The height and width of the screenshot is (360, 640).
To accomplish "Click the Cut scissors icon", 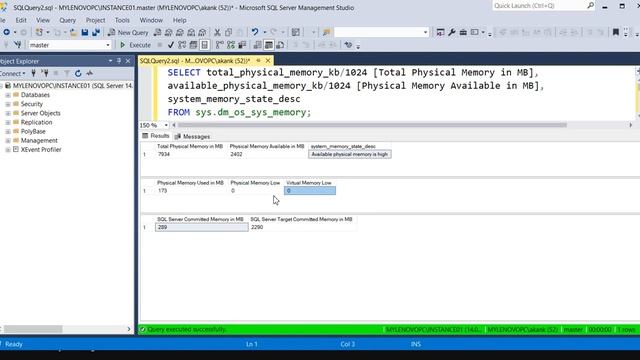I will pyautogui.click(x=217, y=32).
